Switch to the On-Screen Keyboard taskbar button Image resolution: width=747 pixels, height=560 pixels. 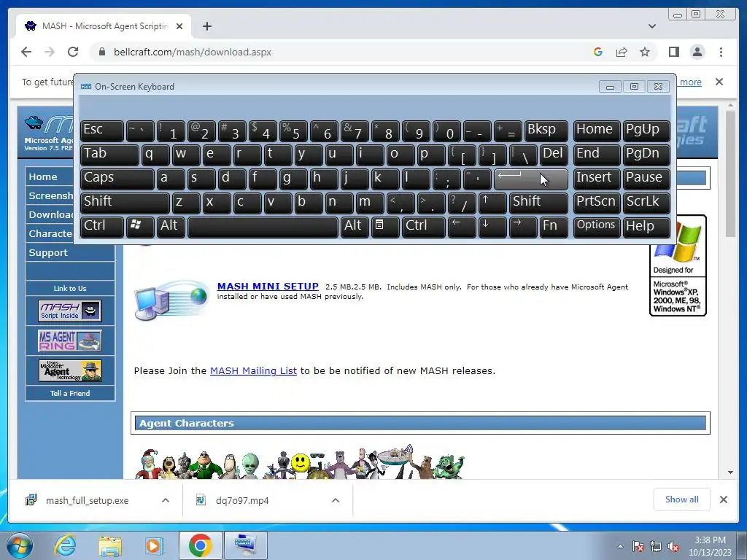tap(245, 545)
